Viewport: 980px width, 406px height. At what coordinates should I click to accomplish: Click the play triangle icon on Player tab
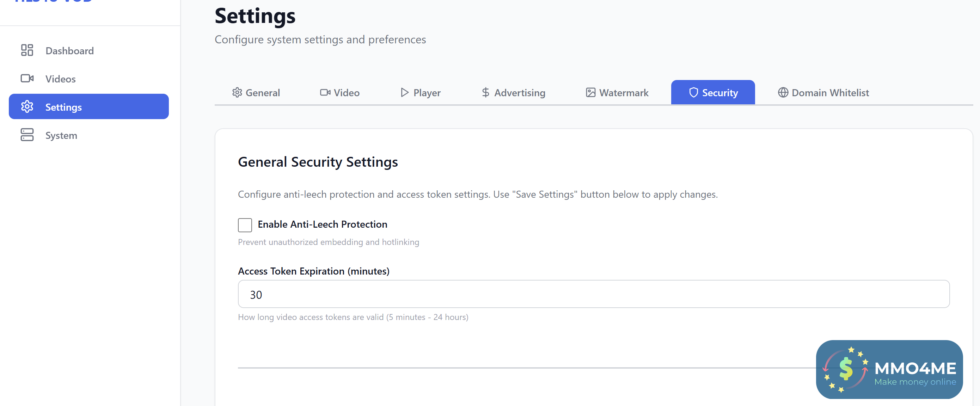tap(404, 92)
